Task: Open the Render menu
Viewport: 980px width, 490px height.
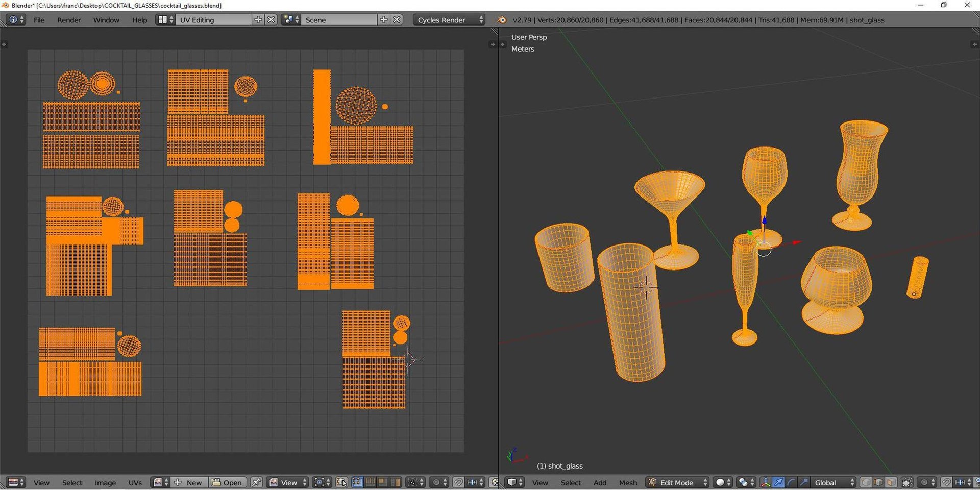Action: (69, 20)
